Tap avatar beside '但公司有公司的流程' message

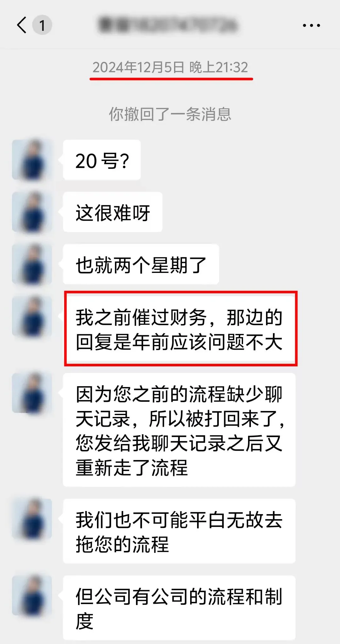[32, 596]
